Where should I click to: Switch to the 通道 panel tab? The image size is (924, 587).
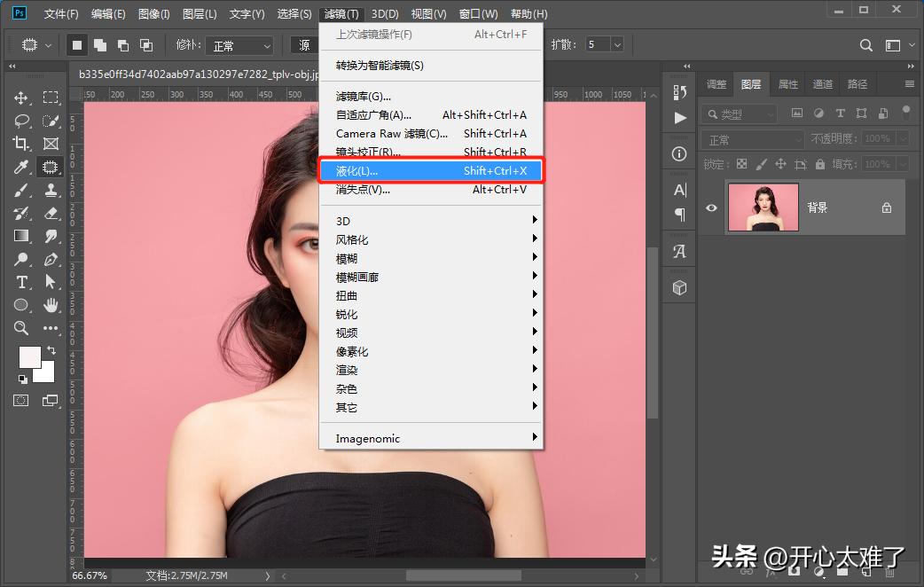pos(823,84)
